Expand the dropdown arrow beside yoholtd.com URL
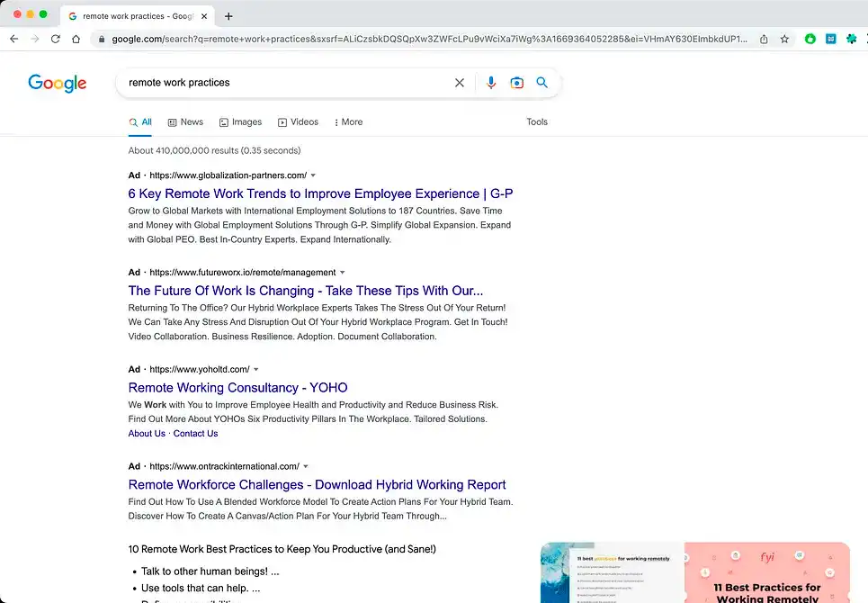 255,369
